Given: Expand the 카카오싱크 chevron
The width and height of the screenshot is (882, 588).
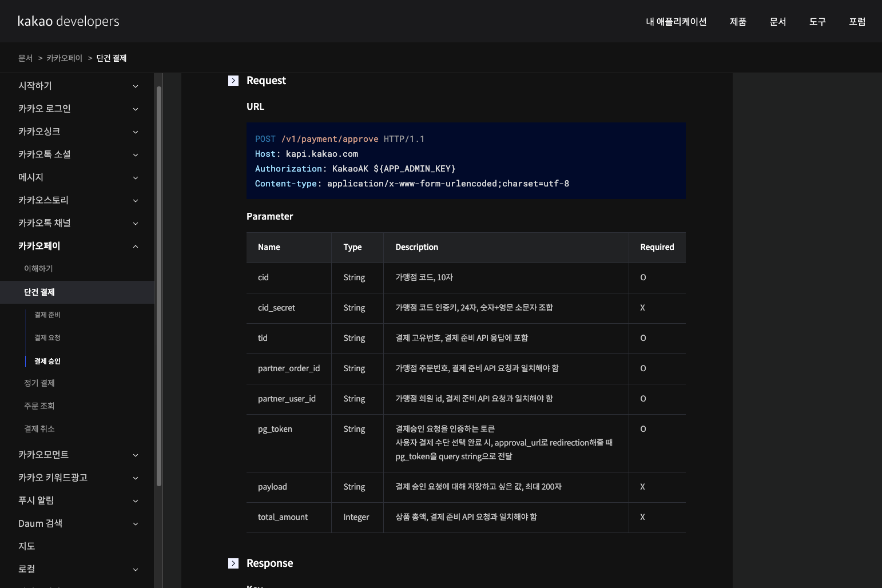Looking at the screenshot, I should pos(136,132).
